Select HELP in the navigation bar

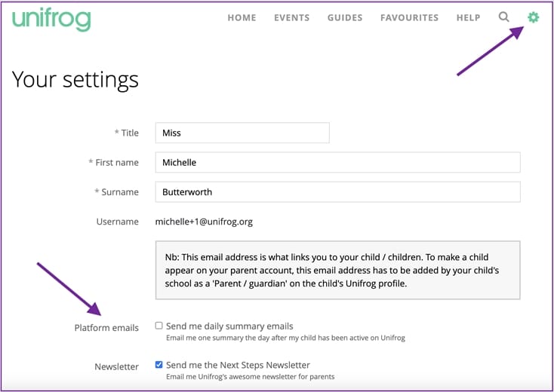click(x=468, y=18)
